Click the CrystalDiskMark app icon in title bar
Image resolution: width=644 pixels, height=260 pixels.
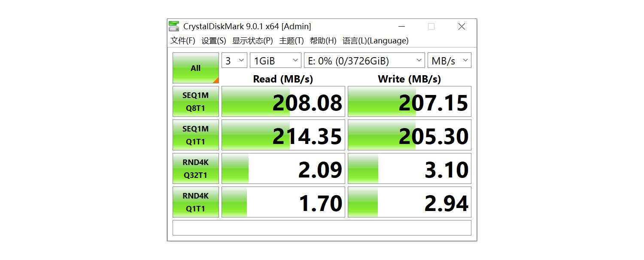point(174,26)
